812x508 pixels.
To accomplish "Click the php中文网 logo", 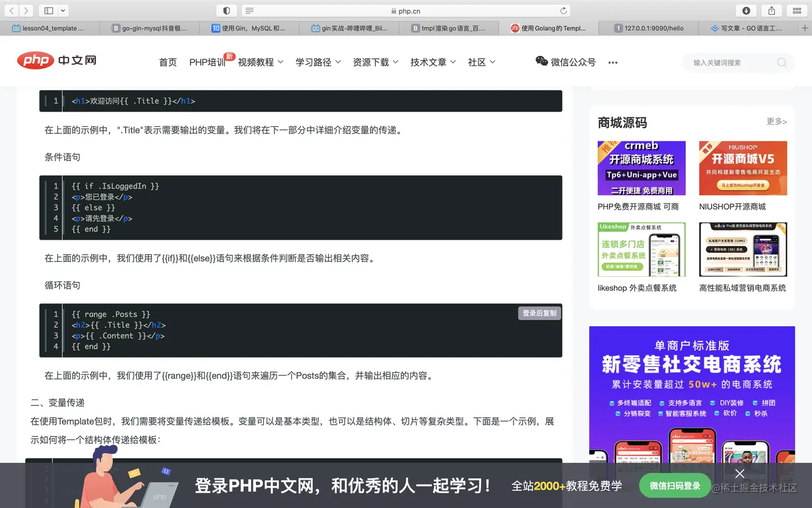I will tap(56, 61).
